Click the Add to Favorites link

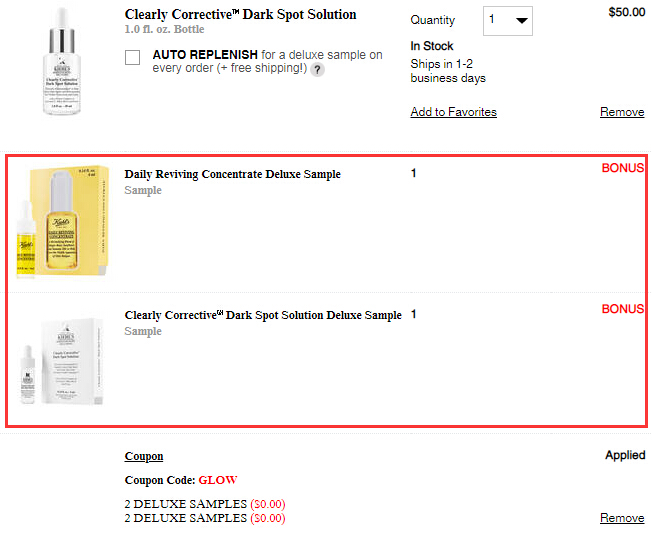point(453,112)
